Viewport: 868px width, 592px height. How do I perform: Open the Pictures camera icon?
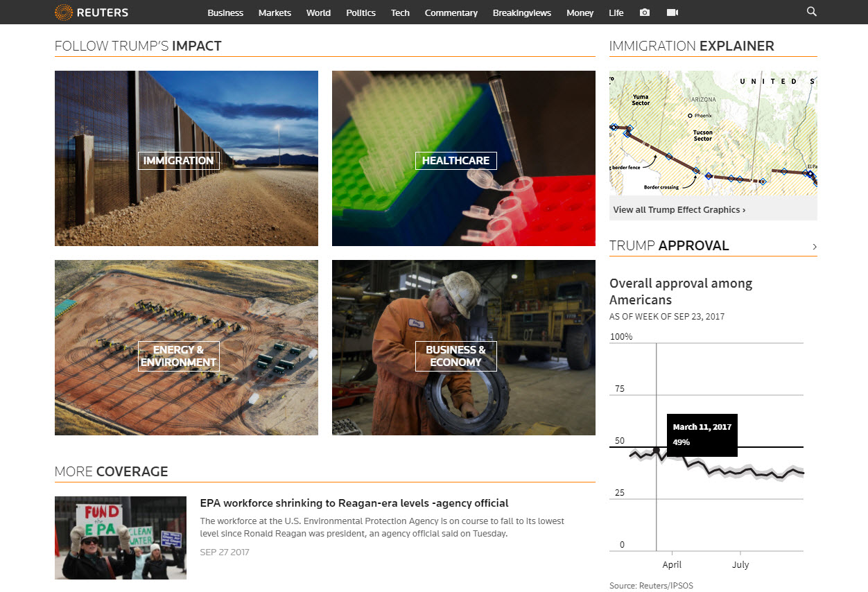click(x=645, y=12)
